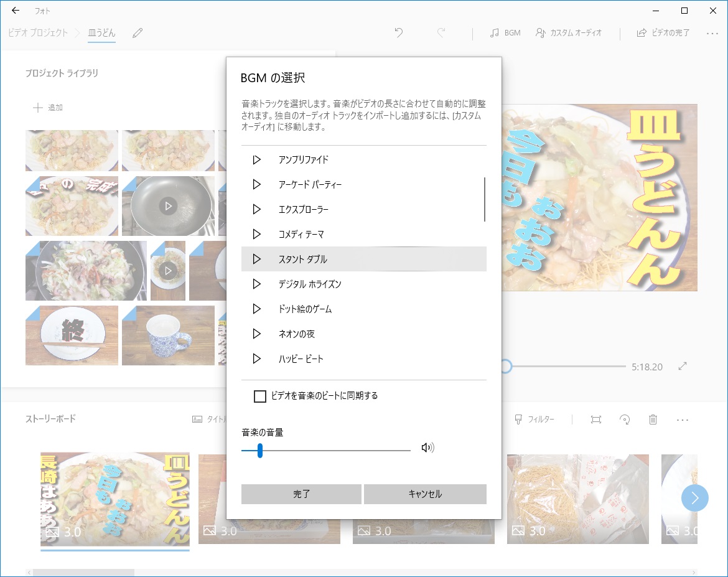Select the スタント ダブル track name

coord(303,259)
